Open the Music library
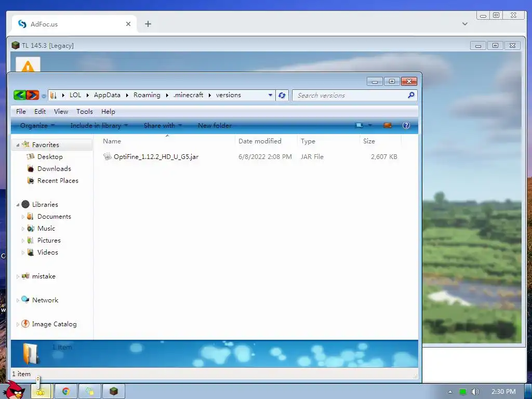The width and height of the screenshot is (532, 399). point(46,229)
